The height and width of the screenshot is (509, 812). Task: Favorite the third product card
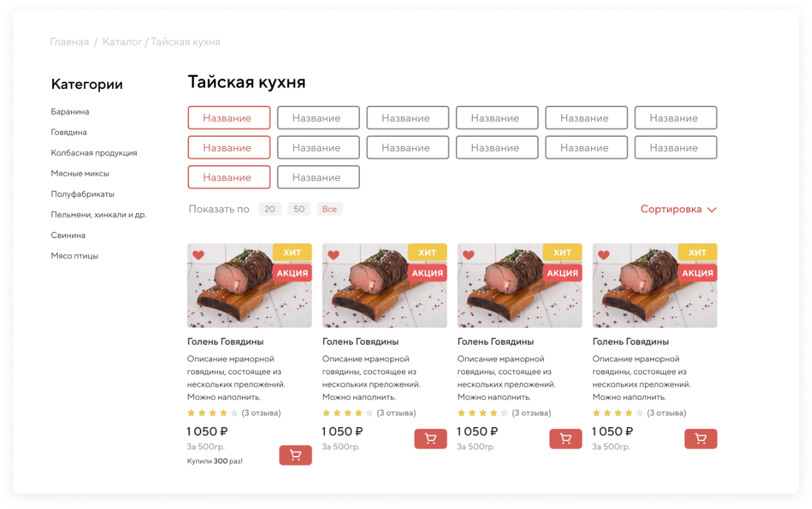click(468, 254)
